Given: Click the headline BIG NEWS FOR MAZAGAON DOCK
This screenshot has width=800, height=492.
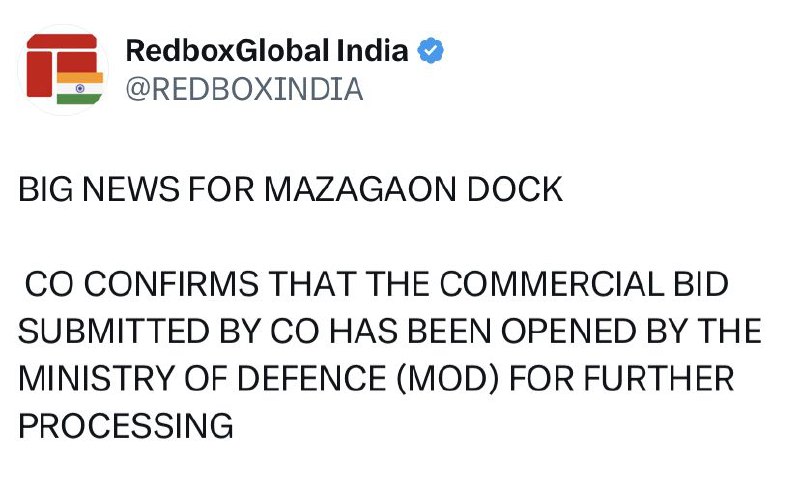Looking at the screenshot, I should [x=290, y=189].
